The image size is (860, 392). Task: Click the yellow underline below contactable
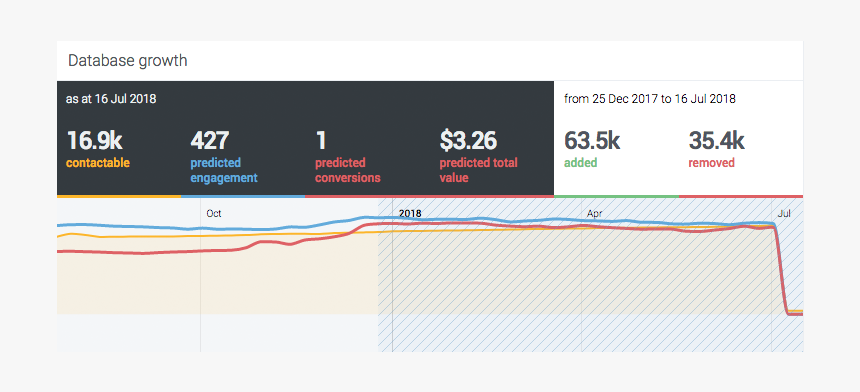click(119, 196)
